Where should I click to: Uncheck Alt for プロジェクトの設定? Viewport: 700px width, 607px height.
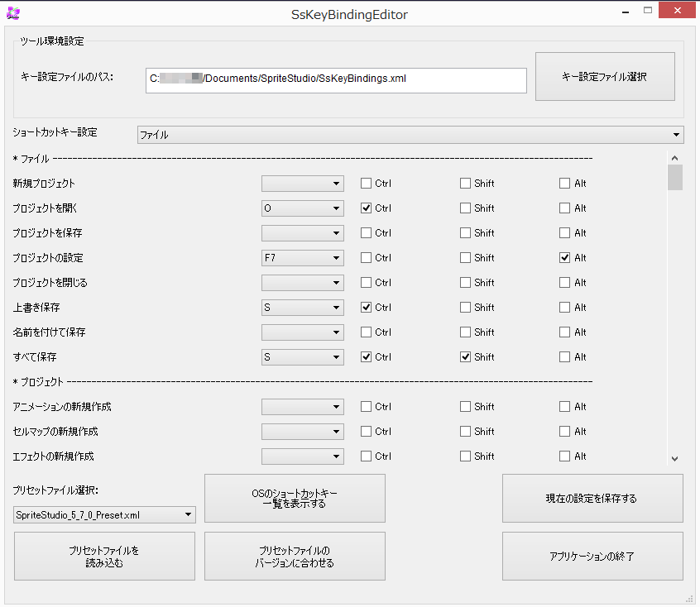[565, 258]
